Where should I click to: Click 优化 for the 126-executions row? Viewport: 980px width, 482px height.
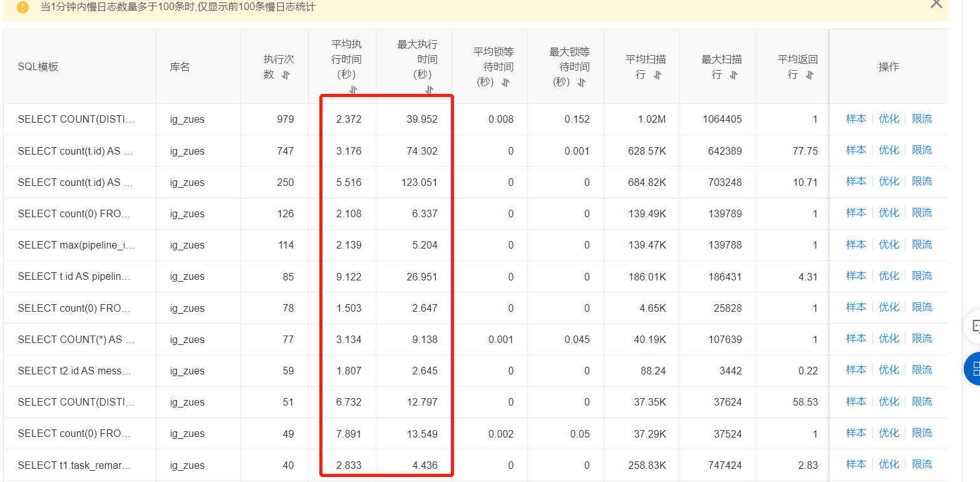(889, 213)
